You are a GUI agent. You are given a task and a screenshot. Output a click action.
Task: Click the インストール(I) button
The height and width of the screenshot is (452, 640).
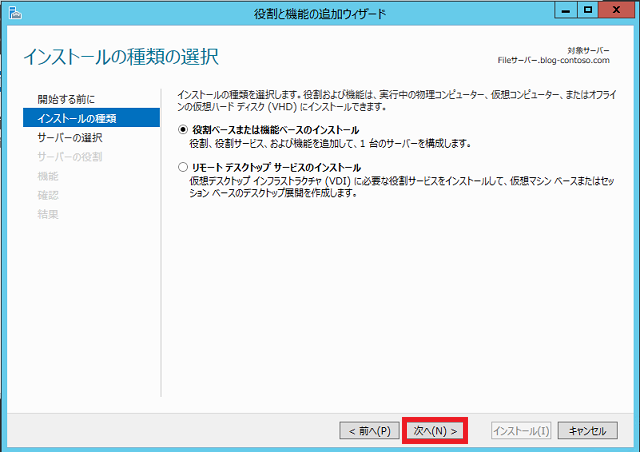[520, 430]
